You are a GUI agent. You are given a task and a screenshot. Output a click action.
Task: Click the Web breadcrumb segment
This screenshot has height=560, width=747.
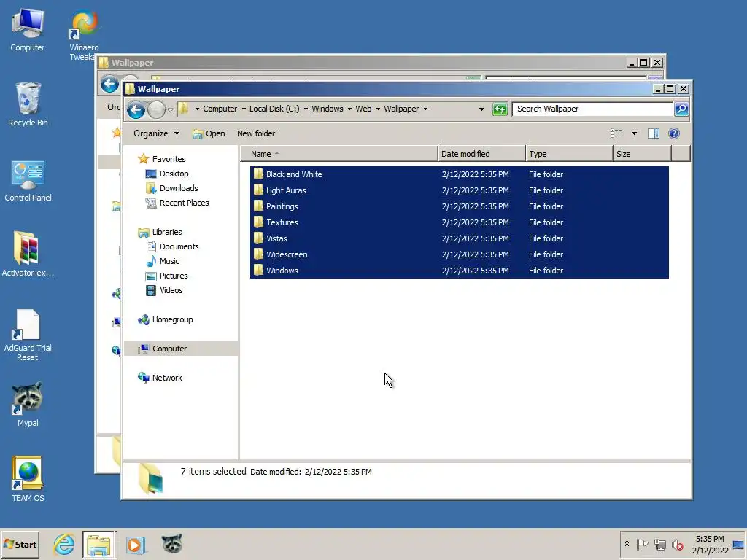(363, 109)
